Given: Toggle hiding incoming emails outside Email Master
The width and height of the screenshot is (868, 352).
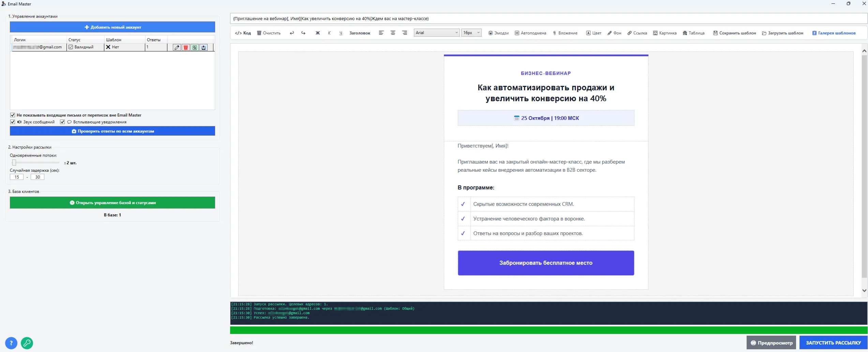Looking at the screenshot, I should (13, 115).
